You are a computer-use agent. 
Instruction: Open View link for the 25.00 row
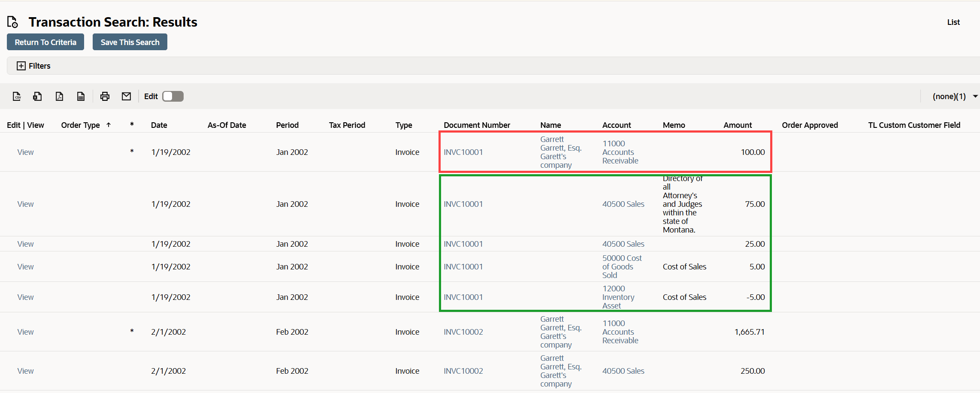(x=25, y=244)
